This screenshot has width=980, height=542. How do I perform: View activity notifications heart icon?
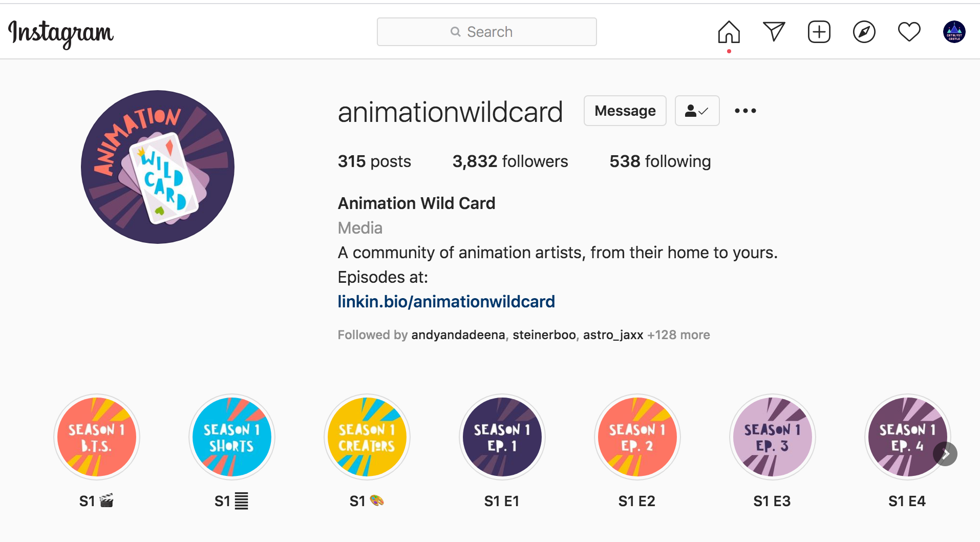click(x=909, y=32)
